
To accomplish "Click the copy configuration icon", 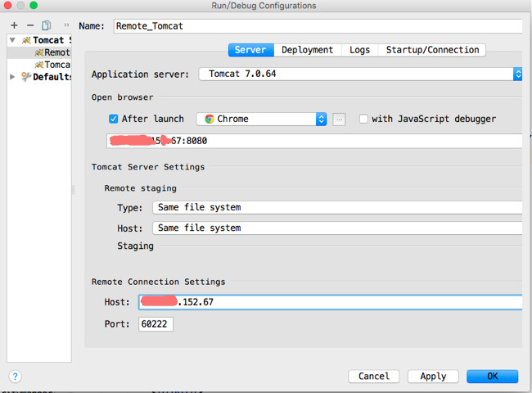I will tap(47, 25).
